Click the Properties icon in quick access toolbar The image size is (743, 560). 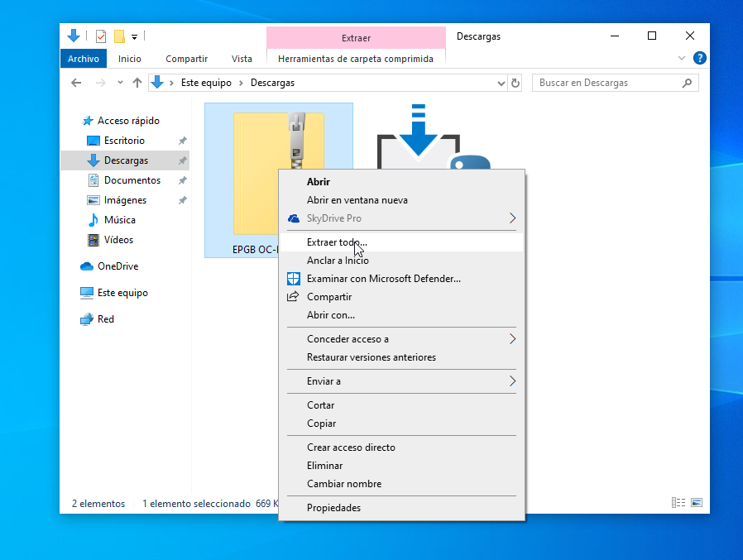(x=101, y=36)
